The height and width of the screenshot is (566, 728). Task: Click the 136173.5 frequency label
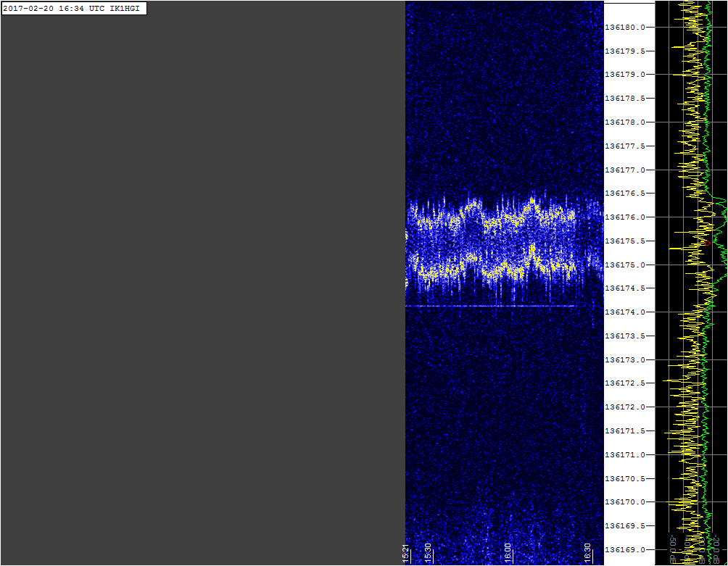point(625,336)
